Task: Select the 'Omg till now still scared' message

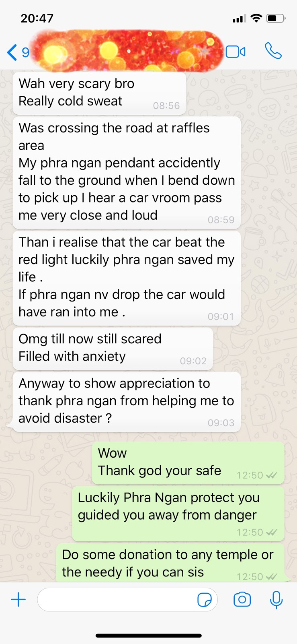Action: 113,349
